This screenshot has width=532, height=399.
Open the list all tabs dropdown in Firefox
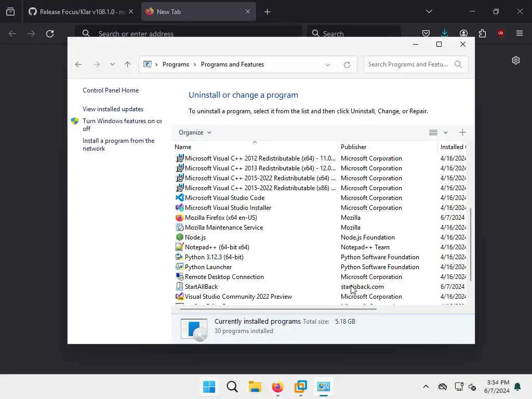(x=429, y=11)
